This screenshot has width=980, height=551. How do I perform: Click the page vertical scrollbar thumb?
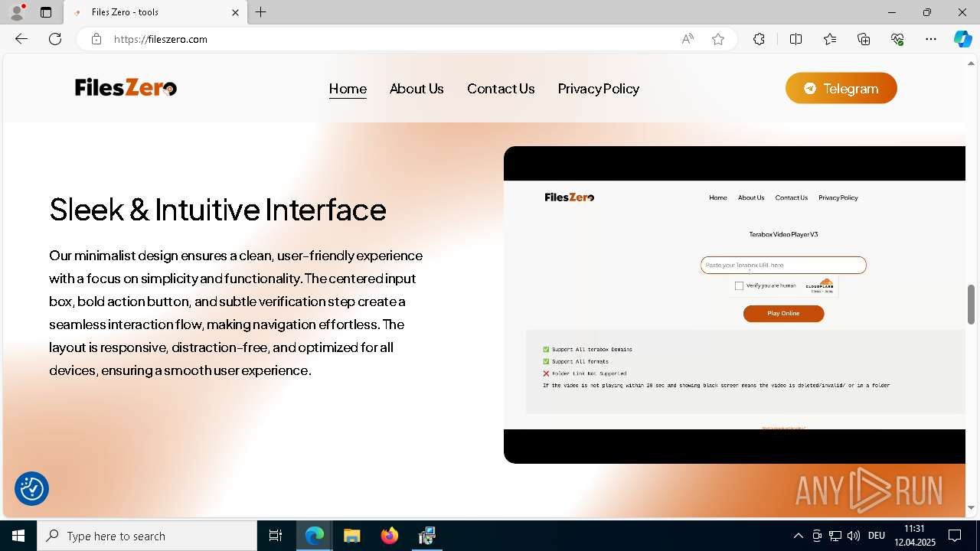tap(971, 304)
